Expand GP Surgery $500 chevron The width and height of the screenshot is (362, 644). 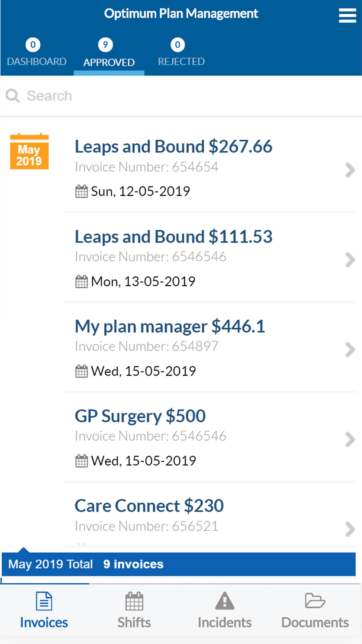click(350, 440)
